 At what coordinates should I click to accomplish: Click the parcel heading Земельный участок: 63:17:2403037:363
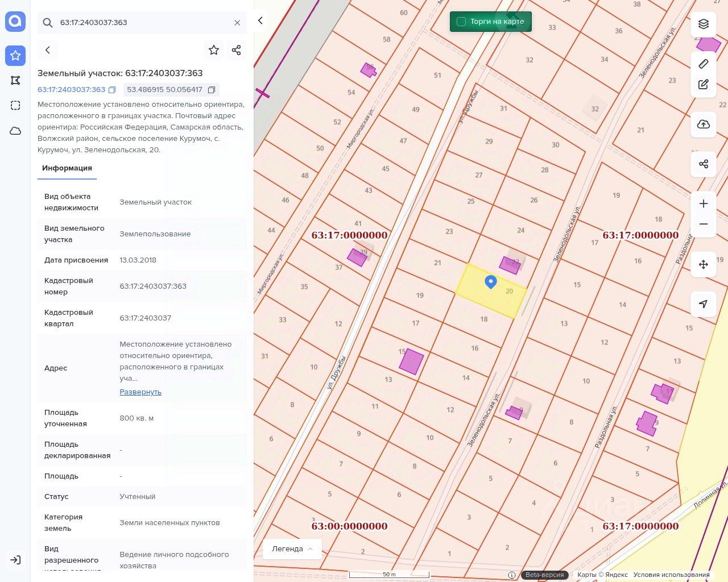tap(120, 73)
